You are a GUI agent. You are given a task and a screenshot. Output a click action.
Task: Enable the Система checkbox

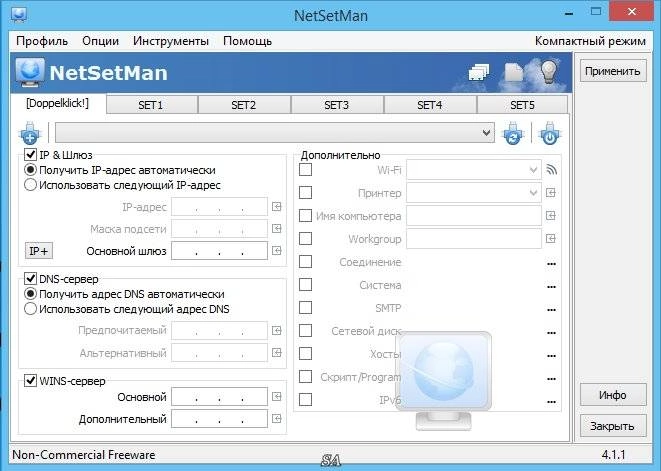[x=305, y=284]
